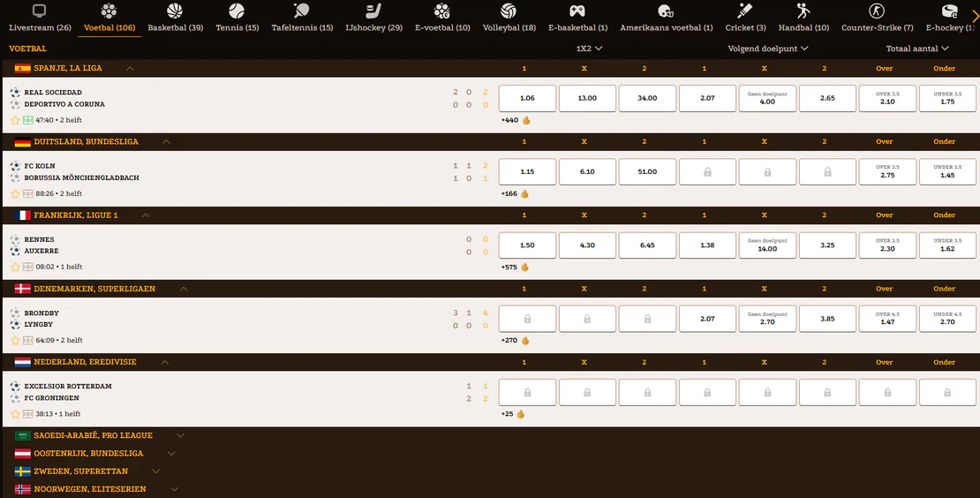Open pitch tracker for Rennes match
This screenshot has height=498, width=980.
28,267
